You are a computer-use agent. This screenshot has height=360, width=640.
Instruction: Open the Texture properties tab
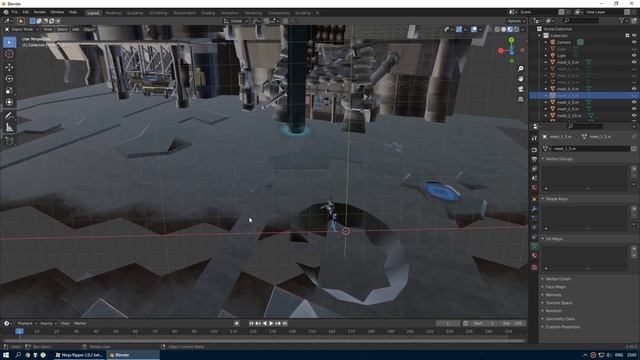[534, 267]
